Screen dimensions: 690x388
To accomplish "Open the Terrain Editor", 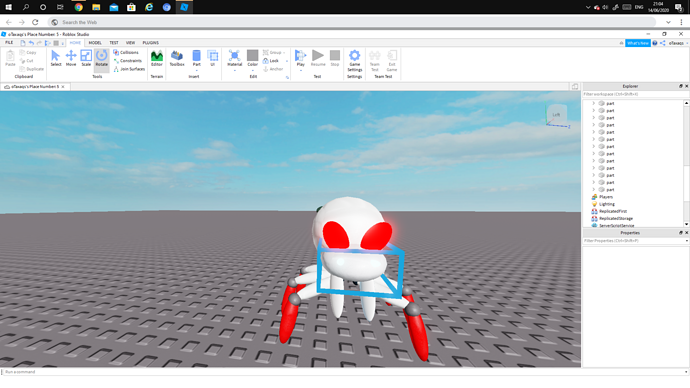I will [157, 58].
